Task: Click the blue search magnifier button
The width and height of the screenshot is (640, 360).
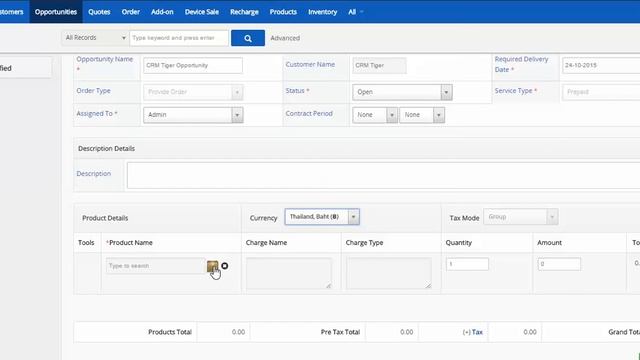Action: [248, 38]
